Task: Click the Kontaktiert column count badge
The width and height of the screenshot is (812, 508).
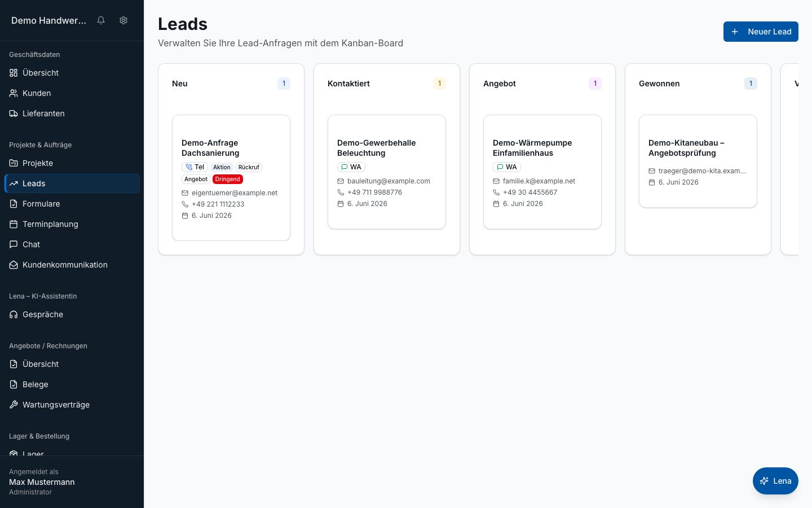Action: pyautogui.click(x=439, y=84)
